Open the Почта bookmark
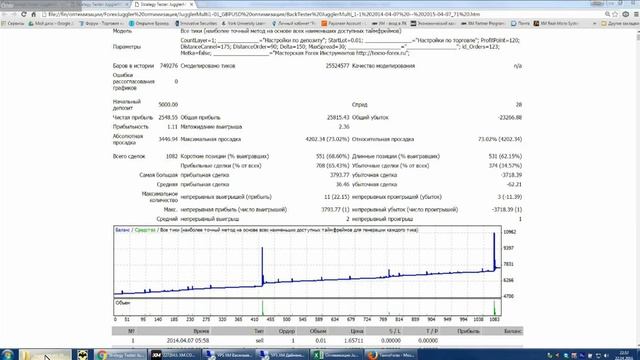 [x=520, y=24]
